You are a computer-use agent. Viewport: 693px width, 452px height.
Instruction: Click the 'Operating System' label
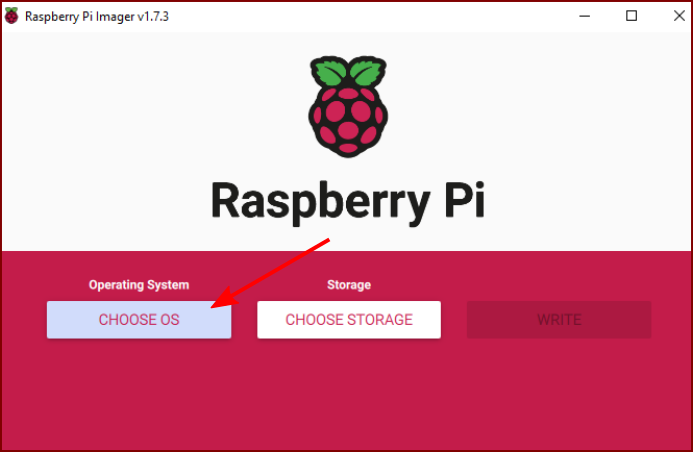coord(139,285)
